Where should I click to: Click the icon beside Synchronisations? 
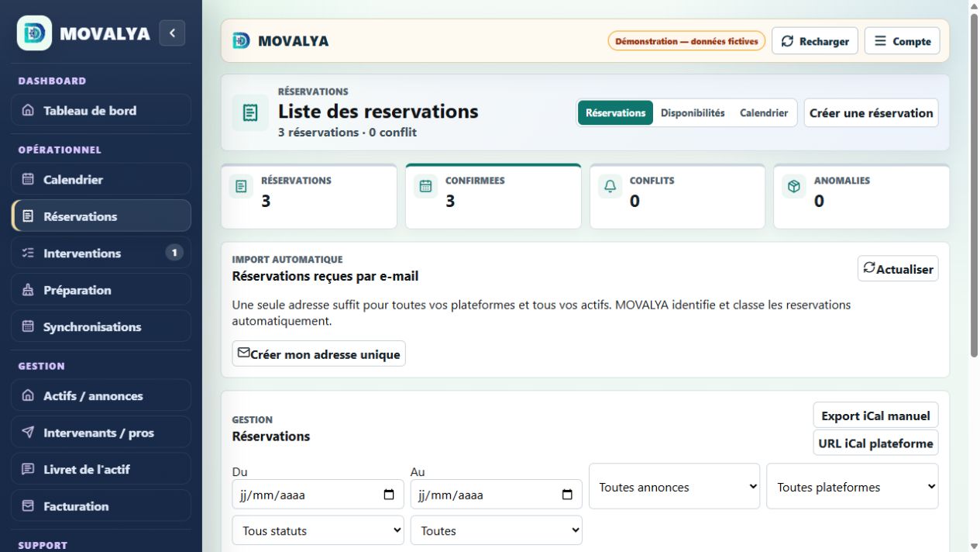click(28, 326)
